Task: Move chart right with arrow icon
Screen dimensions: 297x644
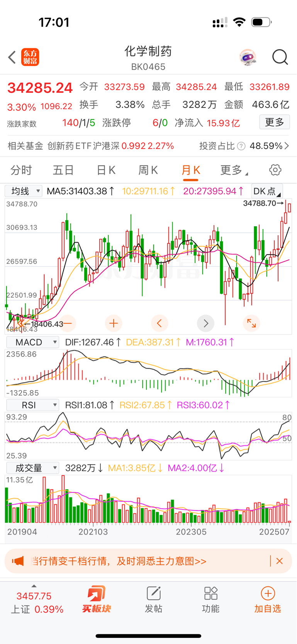Action: [x=205, y=323]
